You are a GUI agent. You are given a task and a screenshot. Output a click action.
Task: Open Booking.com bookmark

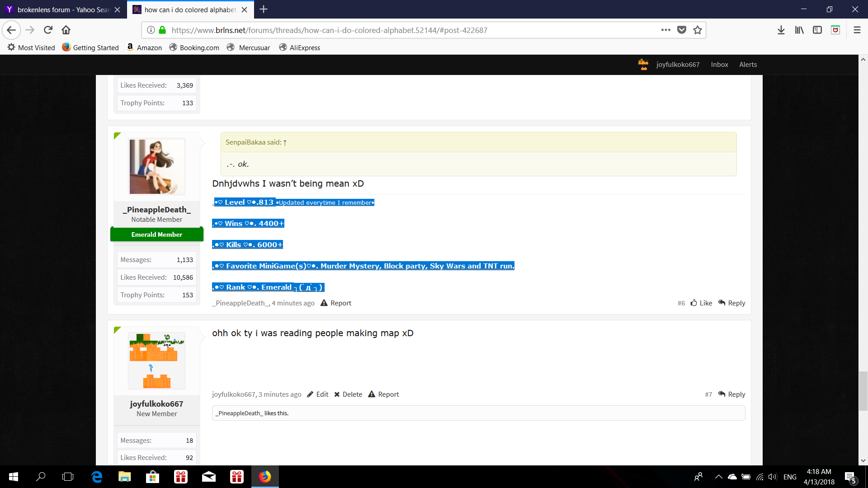click(x=194, y=47)
